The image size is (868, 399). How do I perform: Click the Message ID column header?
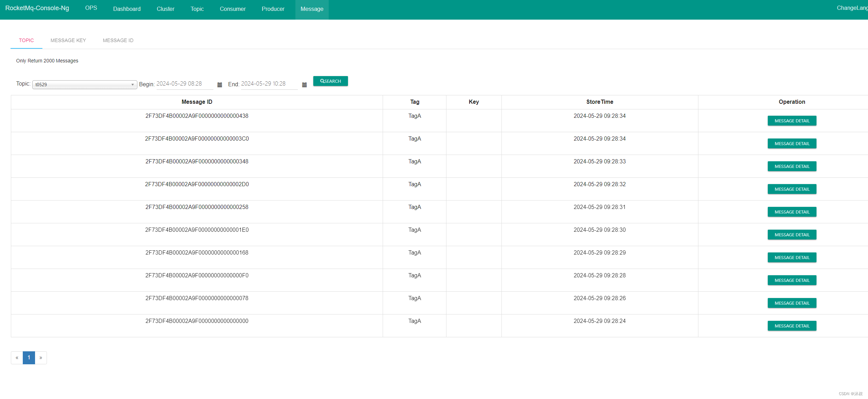pyautogui.click(x=197, y=102)
